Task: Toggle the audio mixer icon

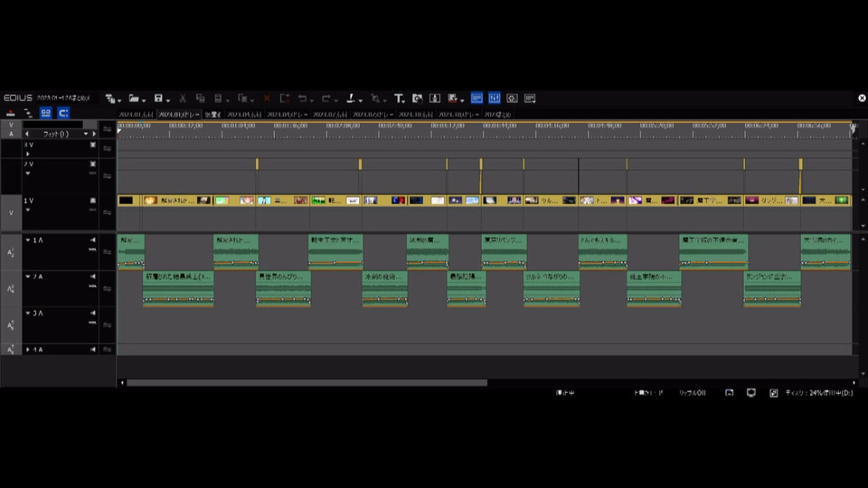Action: (495, 98)
